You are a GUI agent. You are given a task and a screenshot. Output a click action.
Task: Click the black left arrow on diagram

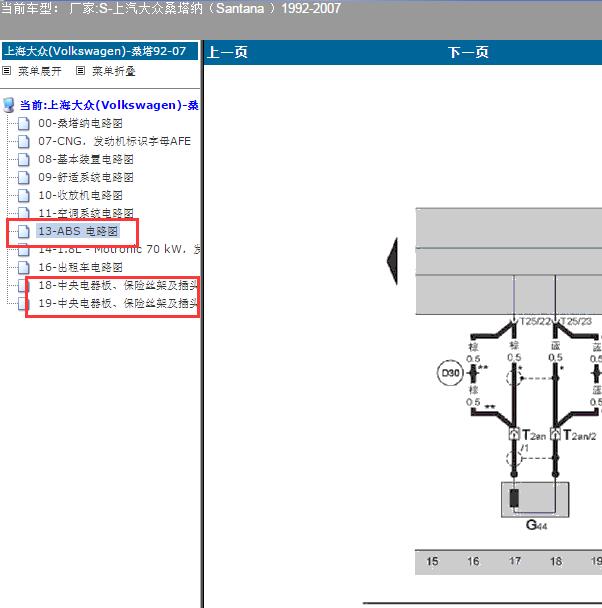[x=392, y=261]
